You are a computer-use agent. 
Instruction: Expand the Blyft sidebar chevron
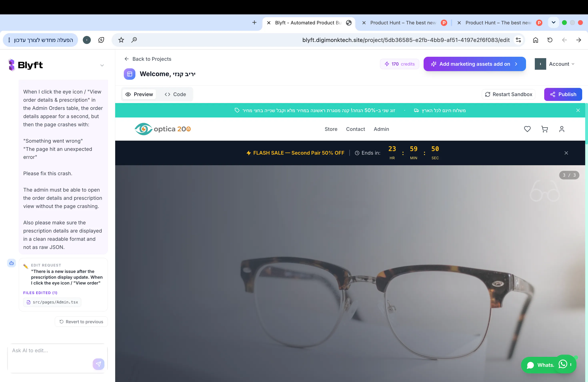[102, 65]
